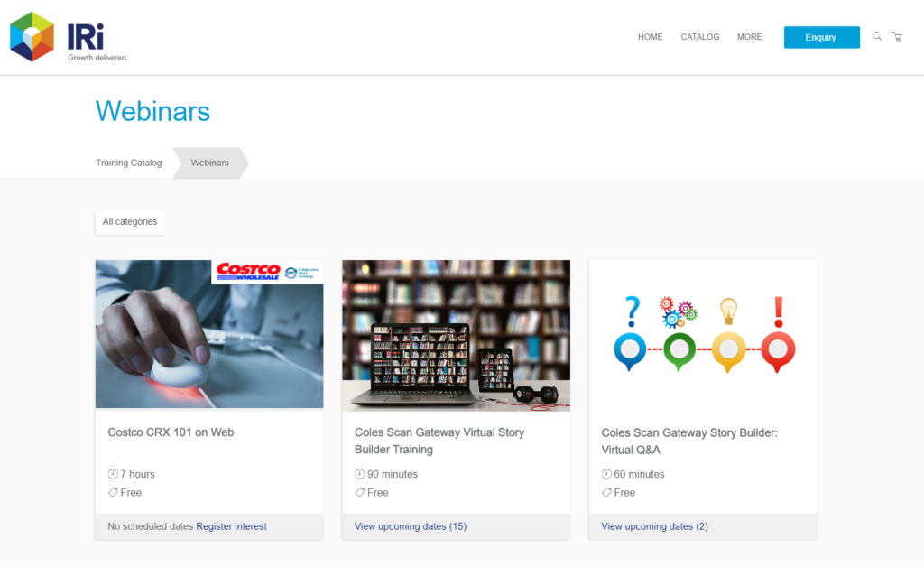Screen dimensions: 924x567
Task: Open the CATALOG menu item
Action: [x=700, y=36]
